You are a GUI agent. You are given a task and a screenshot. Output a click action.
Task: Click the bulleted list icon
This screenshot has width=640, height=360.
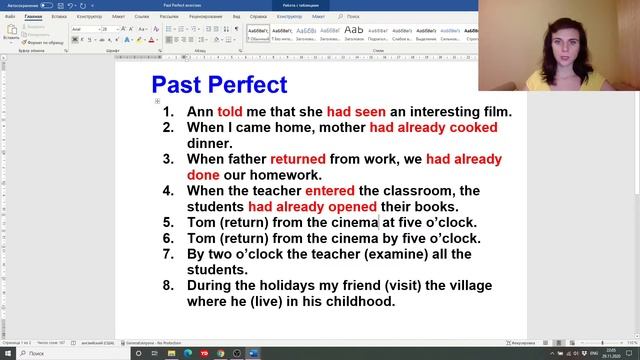(x=169, y=29)
